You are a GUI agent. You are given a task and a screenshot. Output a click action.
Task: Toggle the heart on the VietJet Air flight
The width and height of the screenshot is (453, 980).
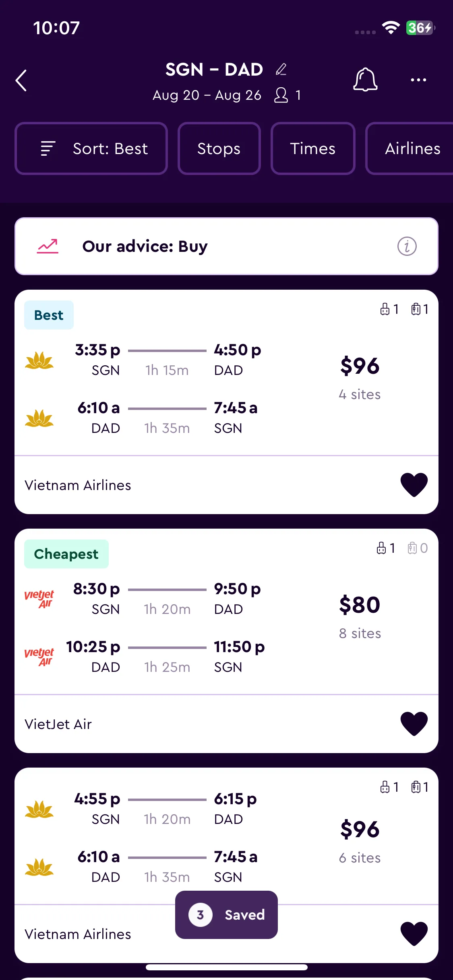click(414, 724)
